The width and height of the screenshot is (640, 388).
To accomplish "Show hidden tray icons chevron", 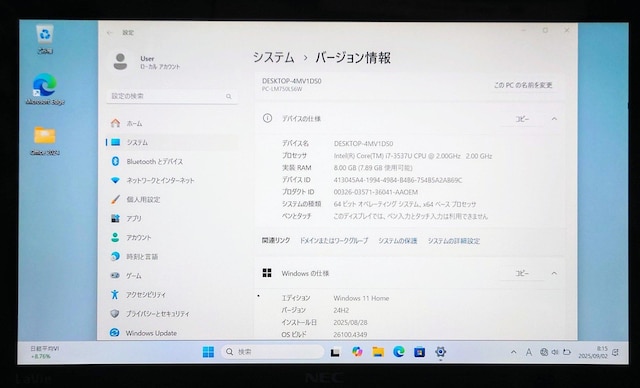I will coord(513,352).
